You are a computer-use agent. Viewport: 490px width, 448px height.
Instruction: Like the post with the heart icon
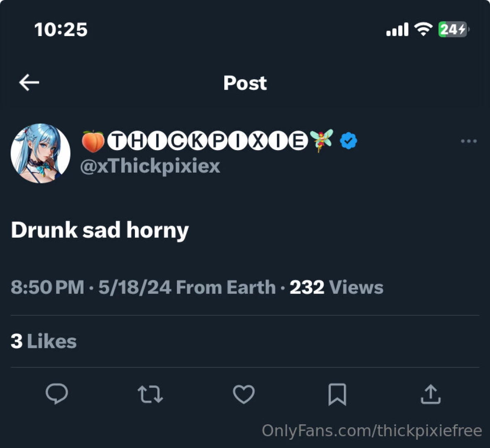click(244, 394)
